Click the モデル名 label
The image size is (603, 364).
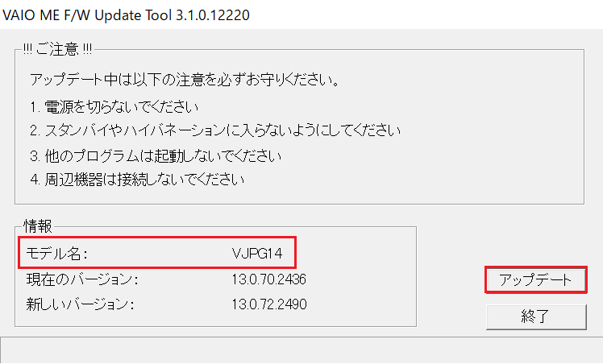[x=57, y=254]
